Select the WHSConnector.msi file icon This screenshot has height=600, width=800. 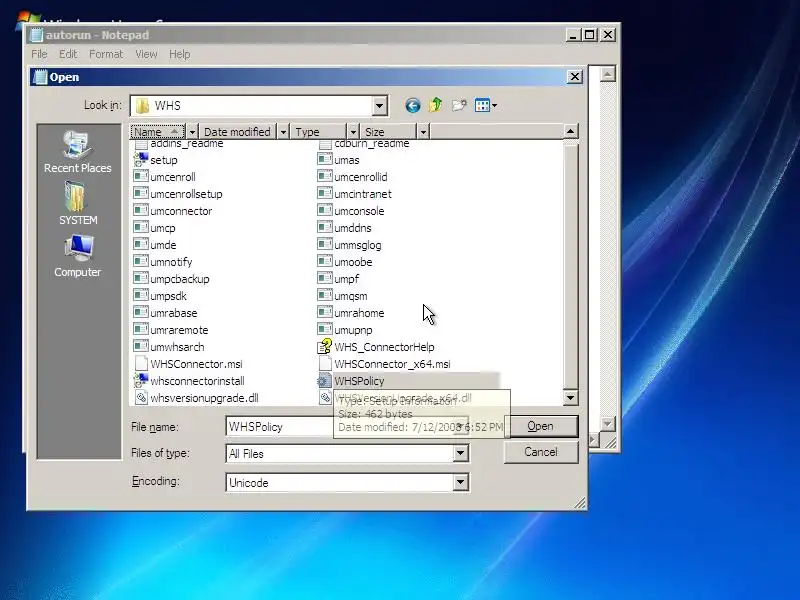tap(141, 363)
